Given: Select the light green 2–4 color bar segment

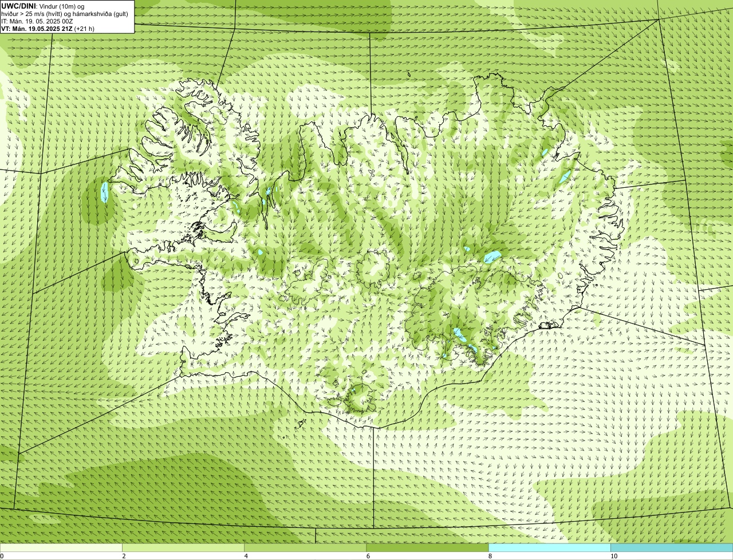Looking at the screenshot, I should click(183, 547).
